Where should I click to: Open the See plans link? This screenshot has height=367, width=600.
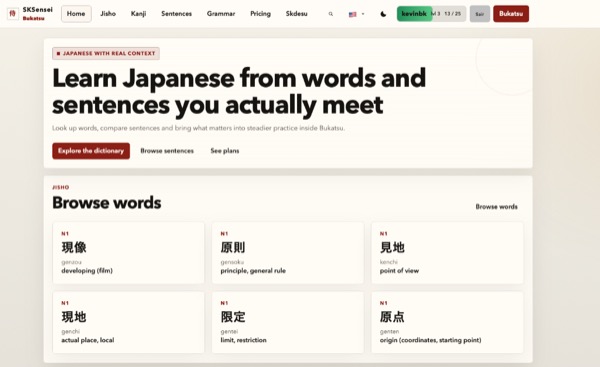coord(225,151)
